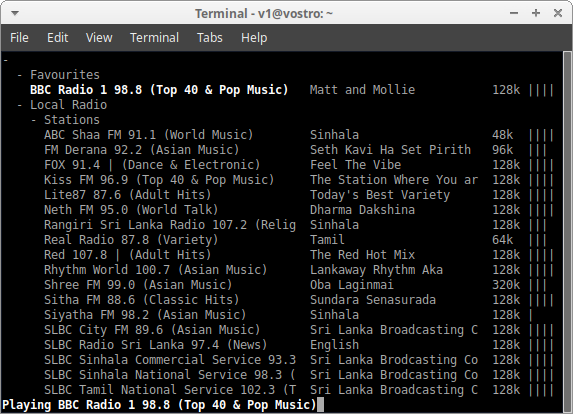Open the View menu
The width and height of the screenshot is (573, 414).
pyautogui.click(x=99, y=38)
